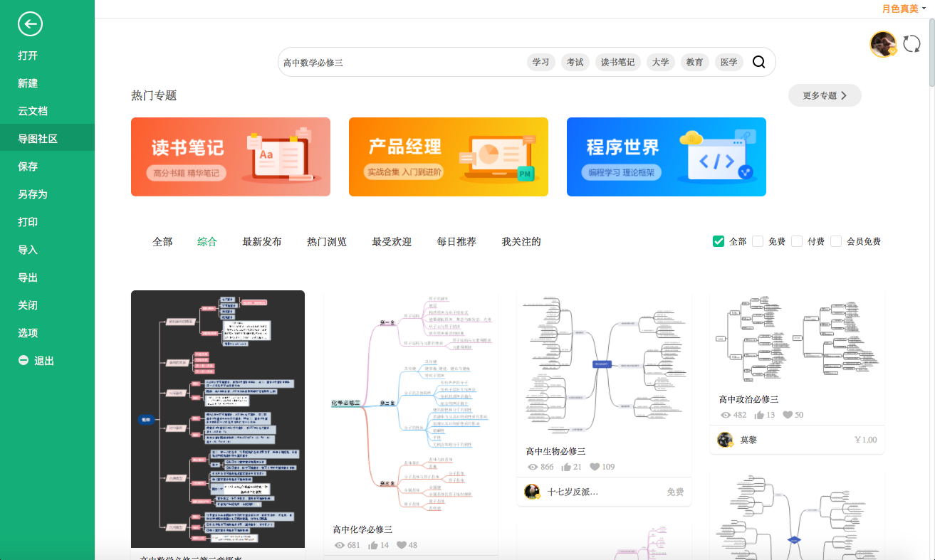
Task: Click thumbs-up icon on 高中政治必修三
Action: [760, 415]
